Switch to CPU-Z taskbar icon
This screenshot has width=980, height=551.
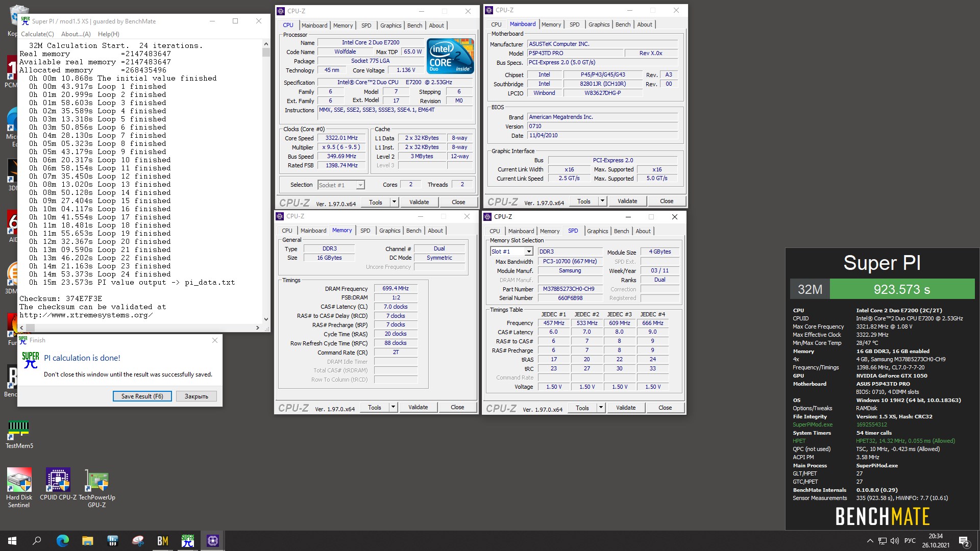point(213,541)
